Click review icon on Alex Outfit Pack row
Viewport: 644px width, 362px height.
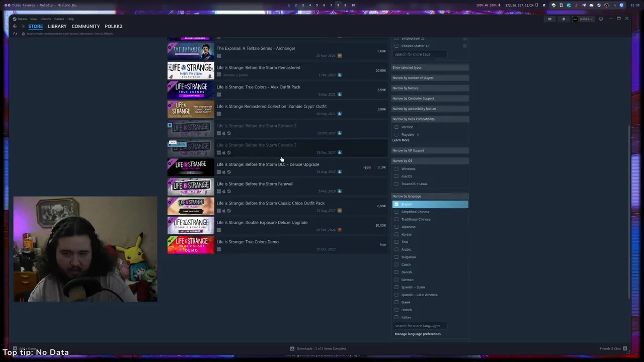pyautogui.click(x=340, y=95)
